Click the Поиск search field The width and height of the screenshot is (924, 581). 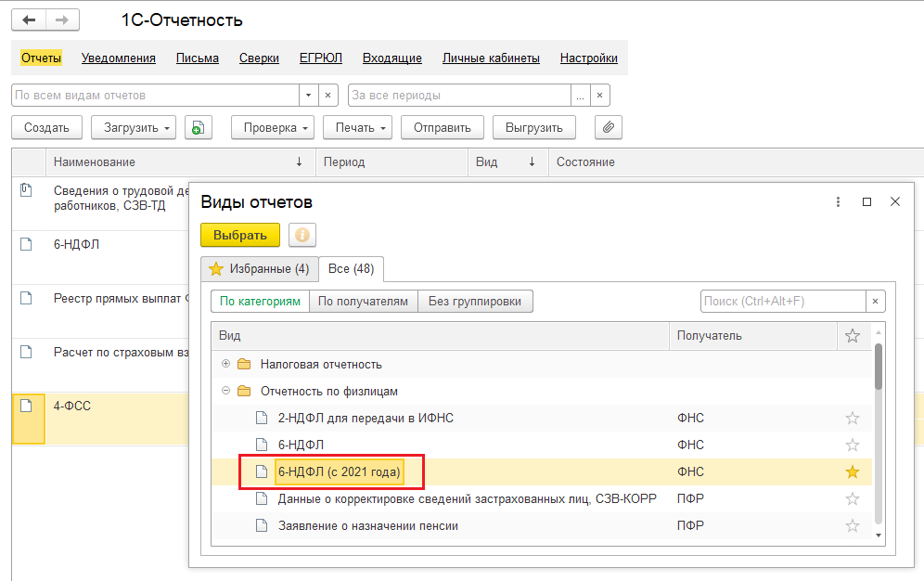pos(783,301)
